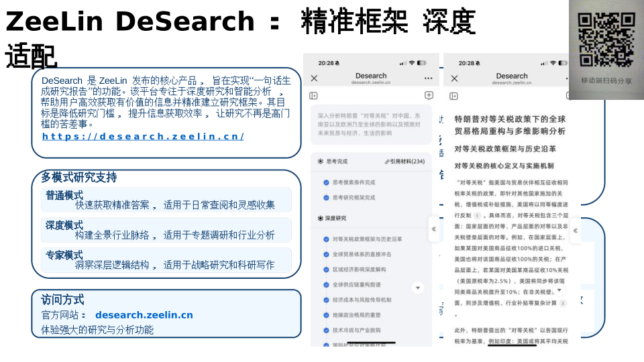
Task: Click the checkmark beside 全球供应链重构图谱
Action: pyautogui.click(x=326, y=284)
